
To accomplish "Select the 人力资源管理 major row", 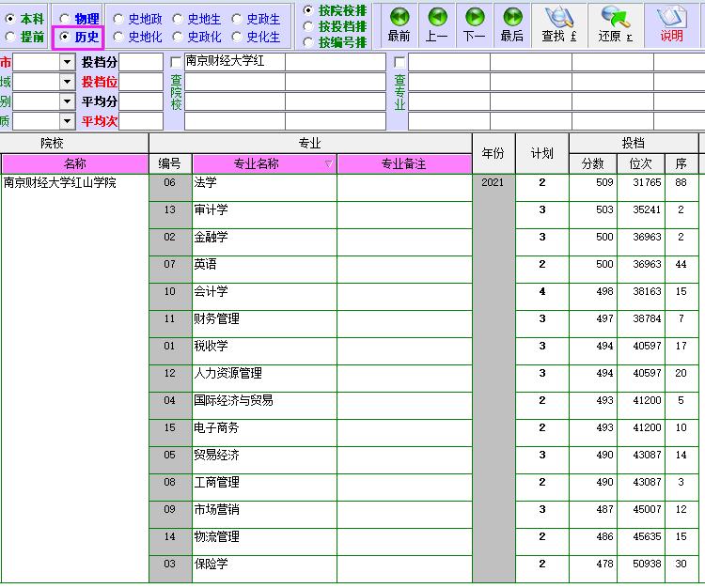I will 264,379.
